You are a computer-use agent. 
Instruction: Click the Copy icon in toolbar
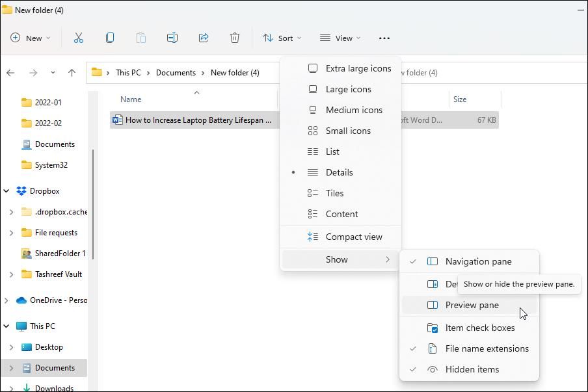click(110, 38)
